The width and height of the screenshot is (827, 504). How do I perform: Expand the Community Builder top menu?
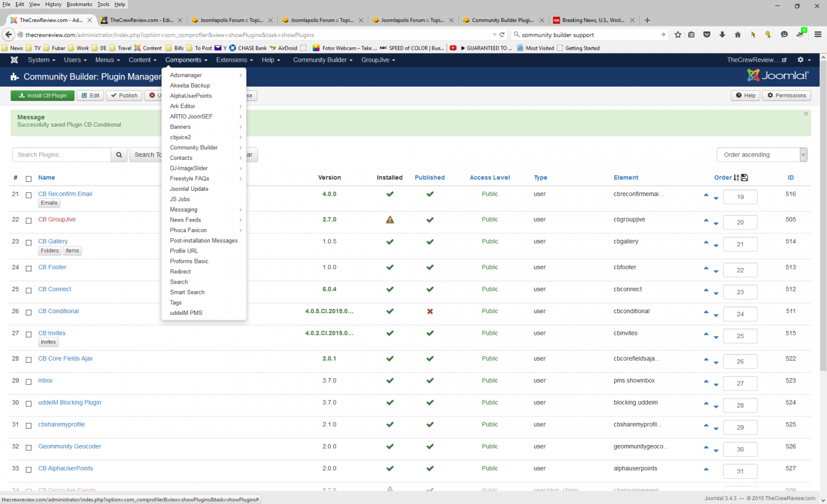[323, 60]
